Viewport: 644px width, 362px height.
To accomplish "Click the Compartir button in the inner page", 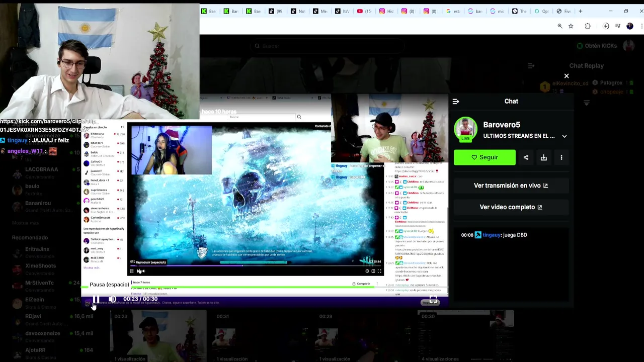I will click(361, 284).
